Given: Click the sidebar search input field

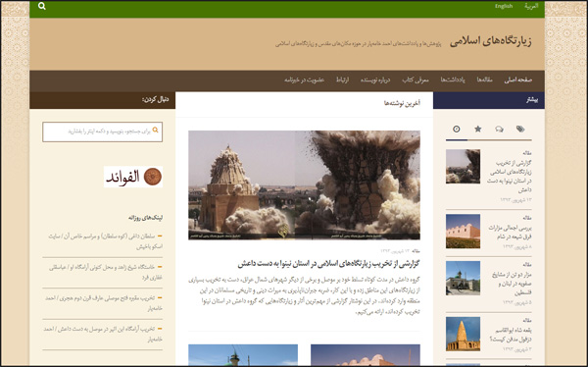Looking at the screenshot, I should pyautogui.click(x=102, y=131).
